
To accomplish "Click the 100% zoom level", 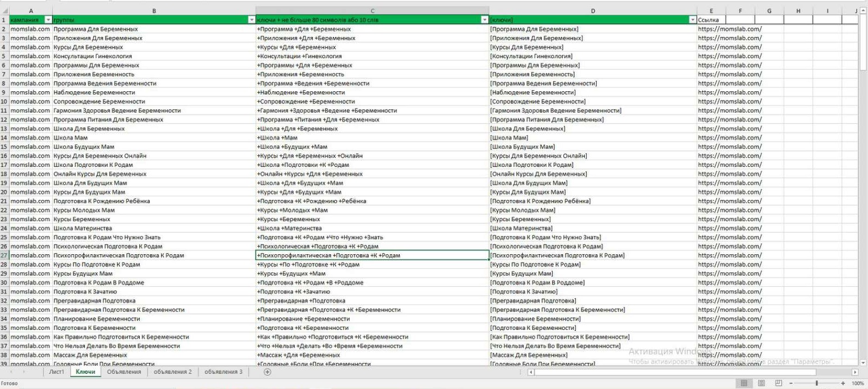I will 858,384.
